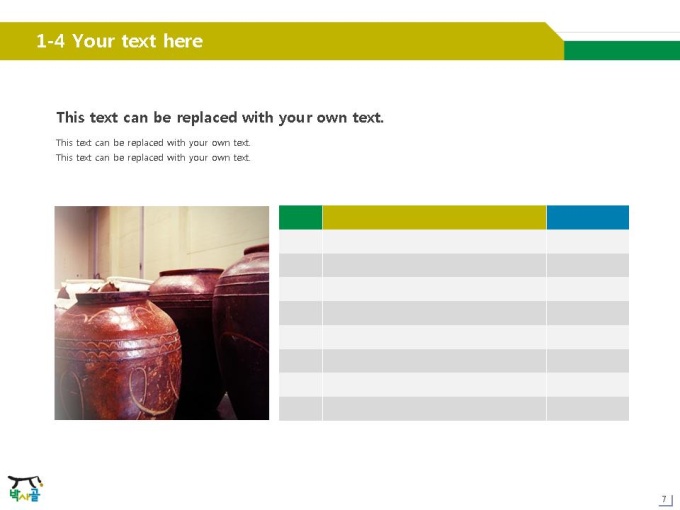
Task: Click the clay pottery jars photo
Action: (x=162, y=313)
